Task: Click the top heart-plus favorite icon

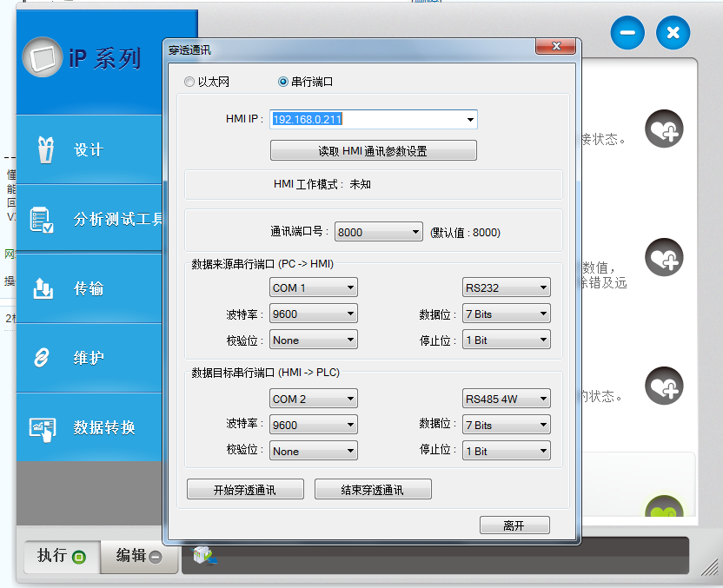Action: (x=665, y=130)
